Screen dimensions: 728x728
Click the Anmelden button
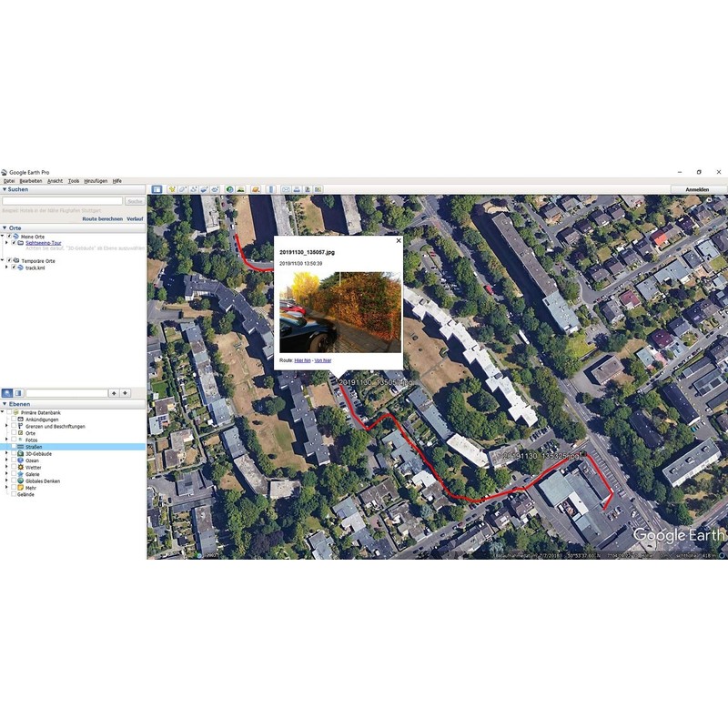(699, 189)
